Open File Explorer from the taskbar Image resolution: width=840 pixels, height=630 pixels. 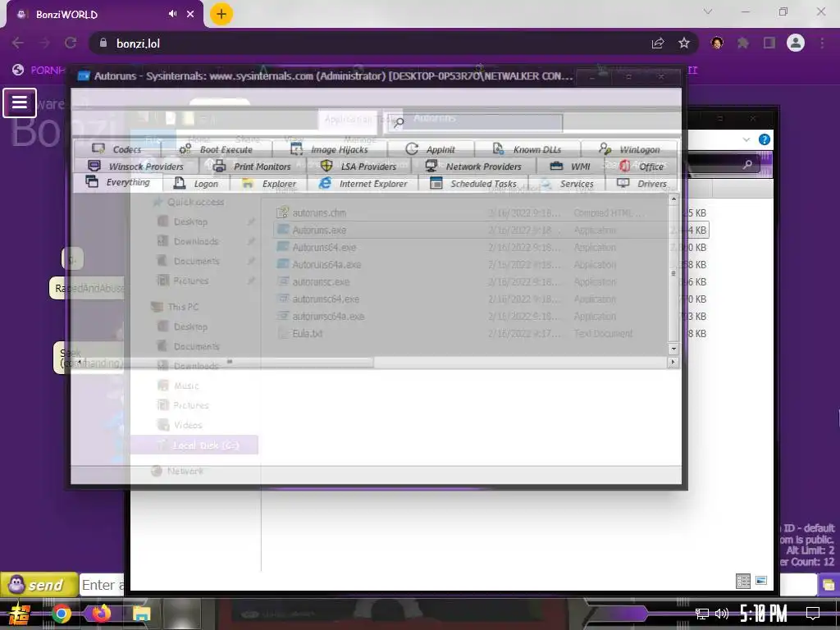pos(141,614)
